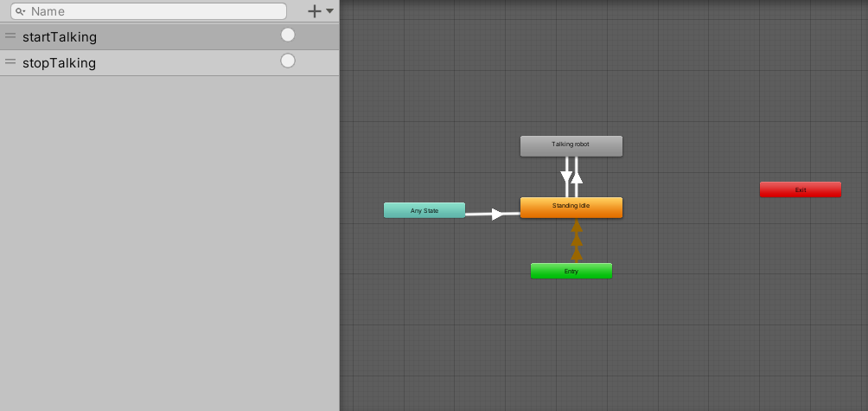Image resolution: width=868 pixels, height=411 pixels.
Task: Click the magnifier icon in the search box
Action: point(20,12)
